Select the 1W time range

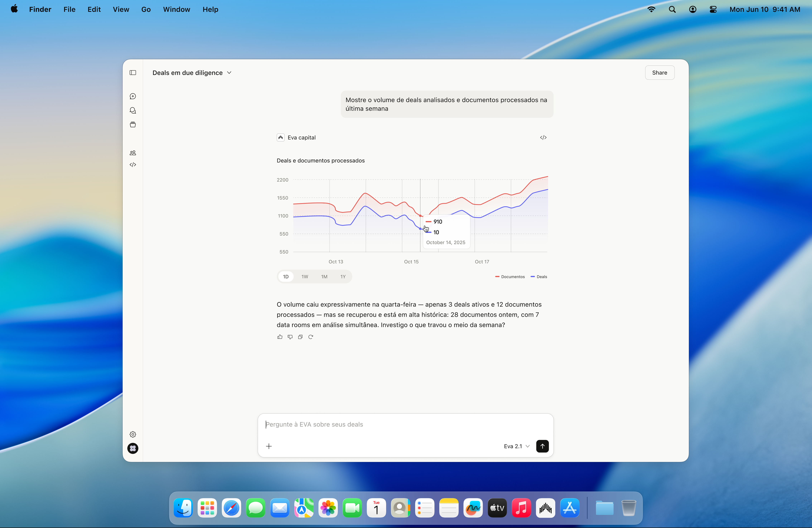pos(305,276)
